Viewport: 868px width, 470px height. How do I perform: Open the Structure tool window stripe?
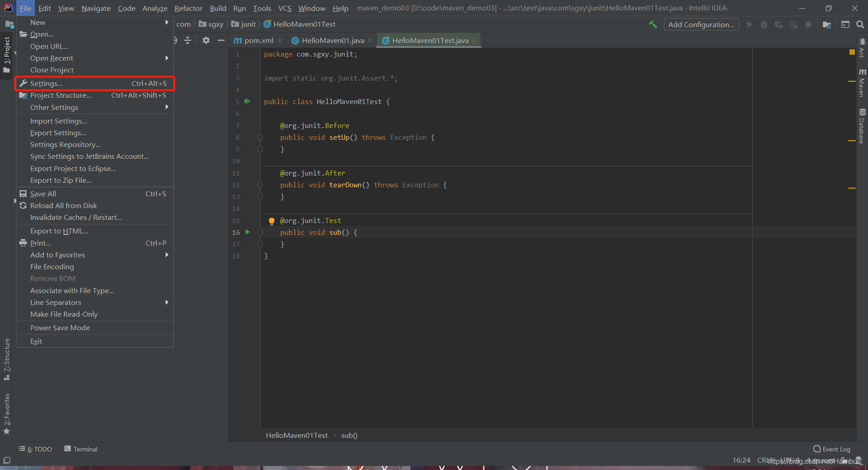pos(6,359)
